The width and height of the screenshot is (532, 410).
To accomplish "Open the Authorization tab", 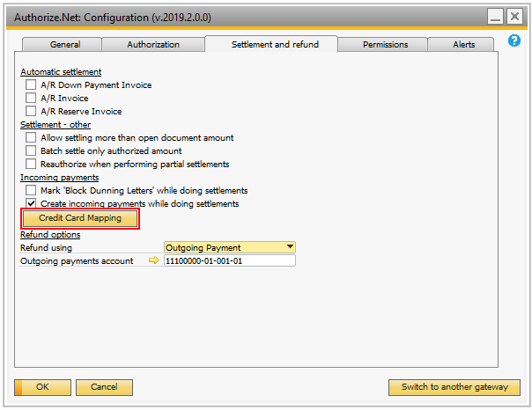I will point(153,44).
